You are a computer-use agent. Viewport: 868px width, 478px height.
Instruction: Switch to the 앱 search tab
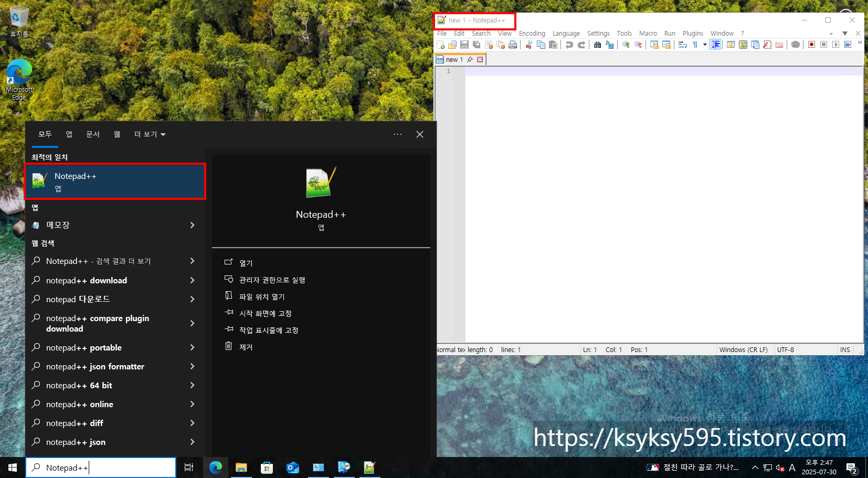pos(69,134)
